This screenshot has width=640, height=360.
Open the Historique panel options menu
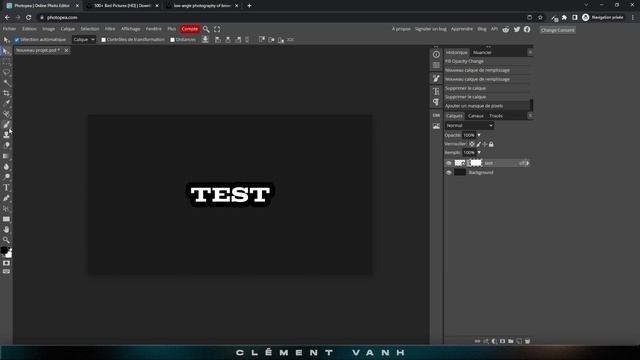pos(530,52)
